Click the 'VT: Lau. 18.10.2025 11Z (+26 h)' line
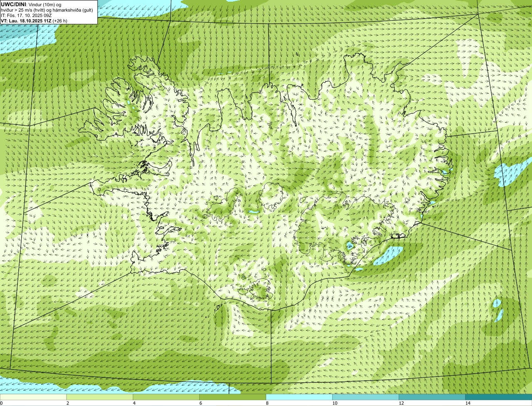This screenshot has height=406, width=532. [34, 20]
